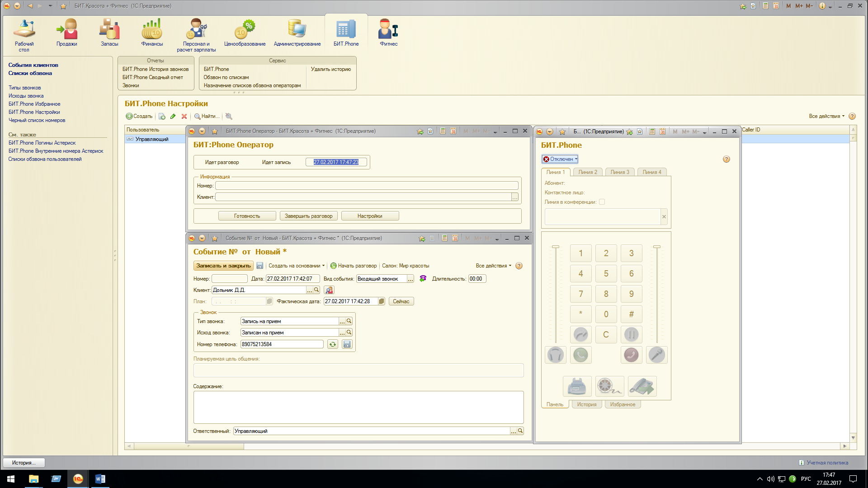Click Записать и закрыть button
The height and width of the screenshot is (488, 868).
(x=223, y=266)
